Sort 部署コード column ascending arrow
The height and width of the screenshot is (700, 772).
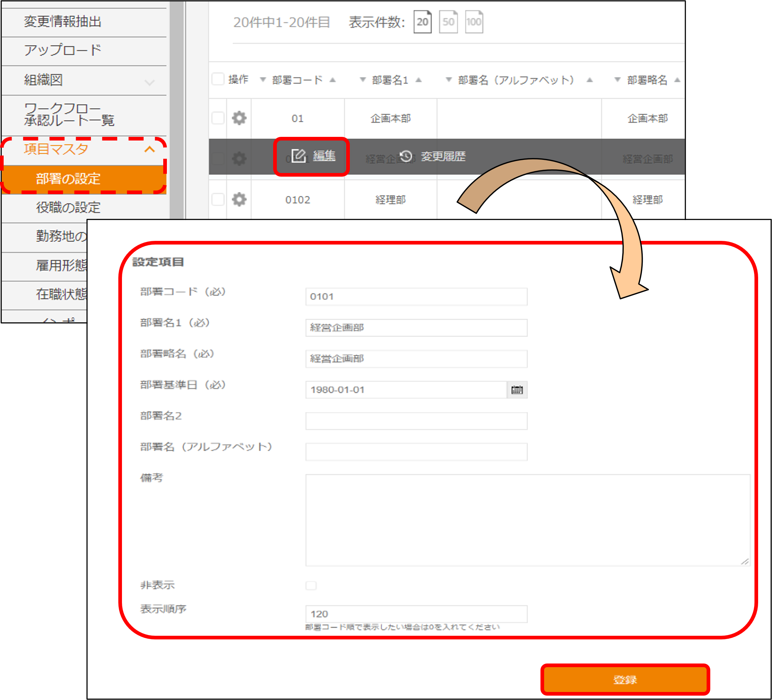tap(332, 80)
